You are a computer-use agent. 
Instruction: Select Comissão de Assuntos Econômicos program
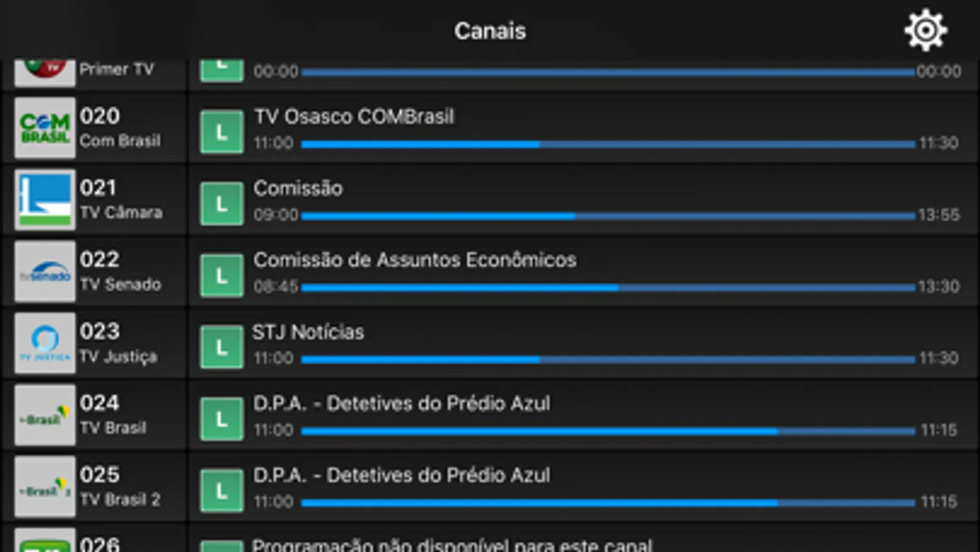(415, 260)
